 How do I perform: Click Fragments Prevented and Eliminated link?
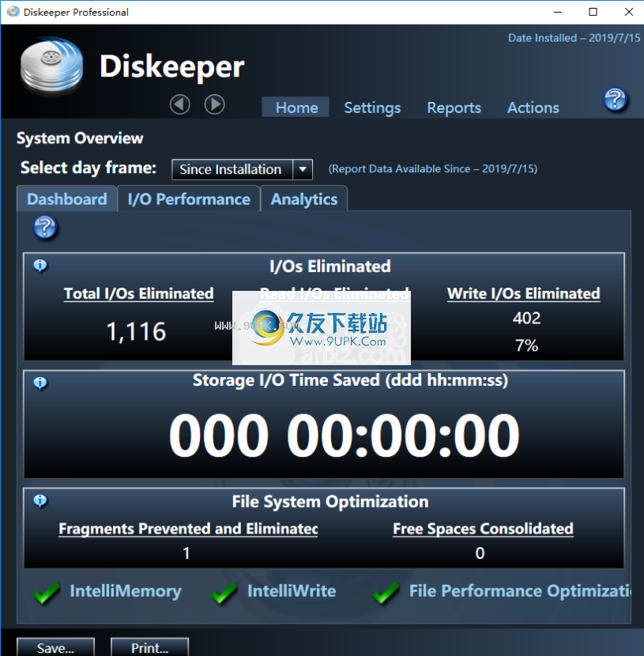188,529
